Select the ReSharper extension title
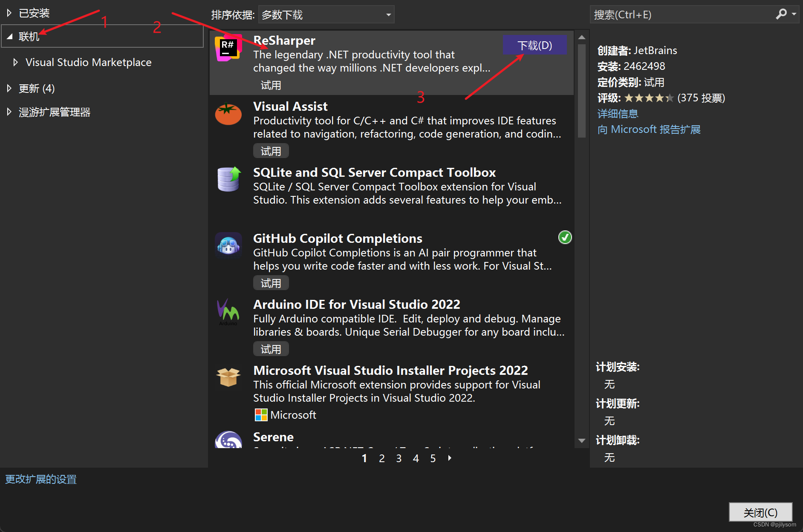This screenshot has width=803, height=532. [284, 40]
